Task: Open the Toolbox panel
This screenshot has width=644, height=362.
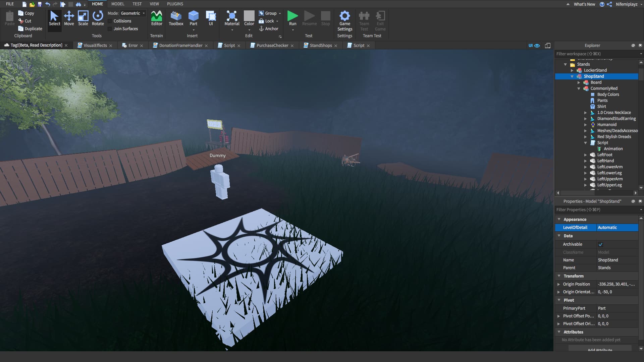Action: pyautogui.click(x=176, y=18)
